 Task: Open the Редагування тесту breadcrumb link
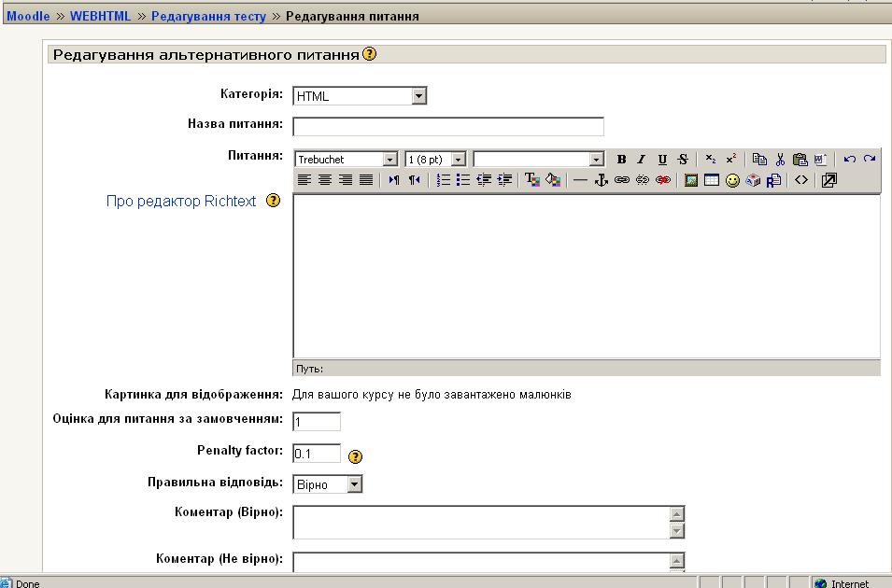click(208, 17)
